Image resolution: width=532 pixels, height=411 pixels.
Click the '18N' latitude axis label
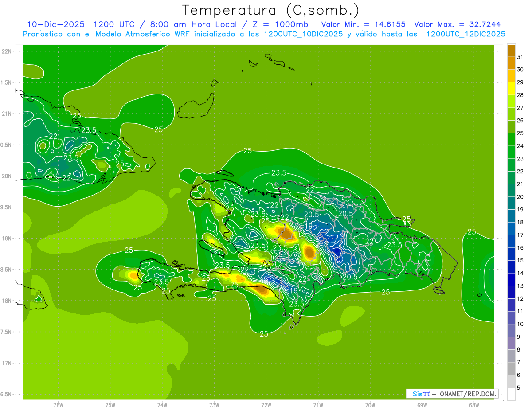tap(6, 301)
